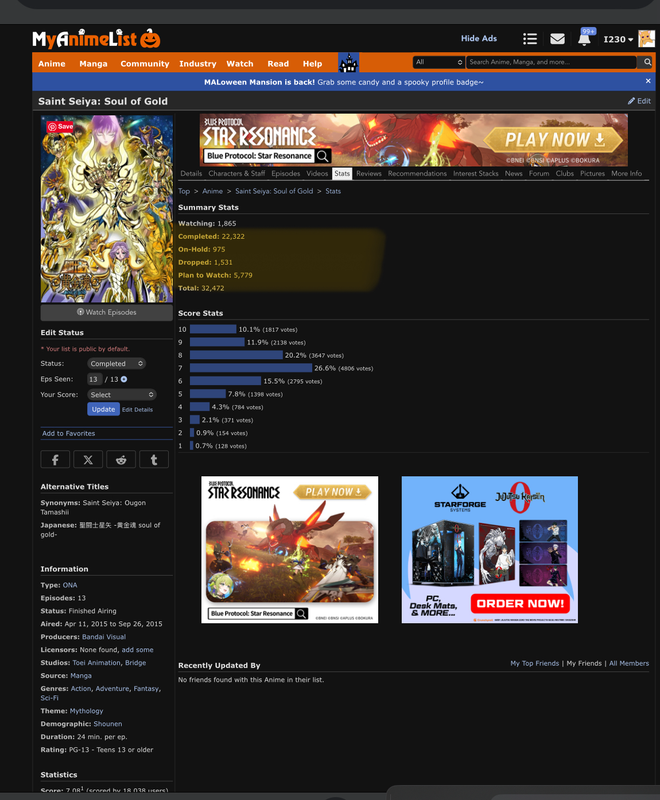Open the Community menu
This screenshot has width=660, height=800.
(x=145, y=64)
